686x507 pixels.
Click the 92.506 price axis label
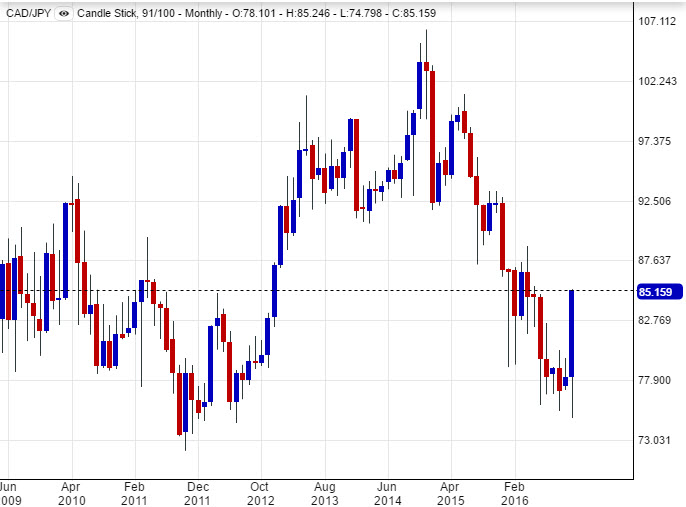(x=657, y=201)
